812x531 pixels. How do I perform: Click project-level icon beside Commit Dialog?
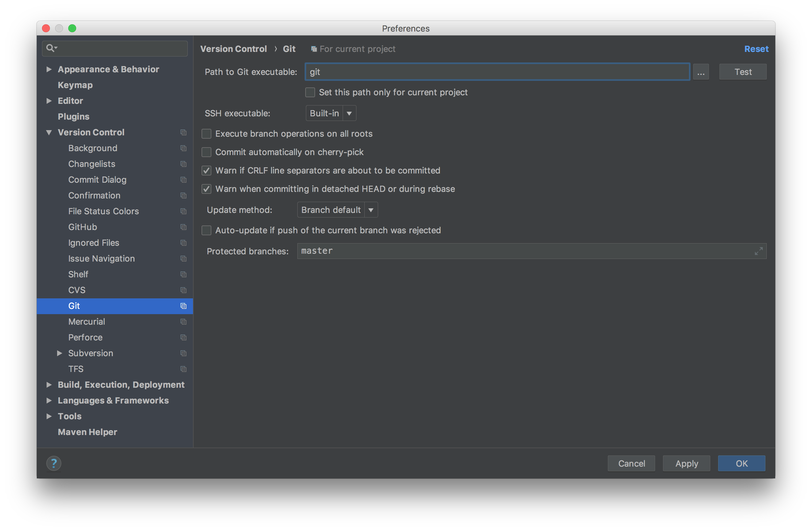tap(183, 180)
